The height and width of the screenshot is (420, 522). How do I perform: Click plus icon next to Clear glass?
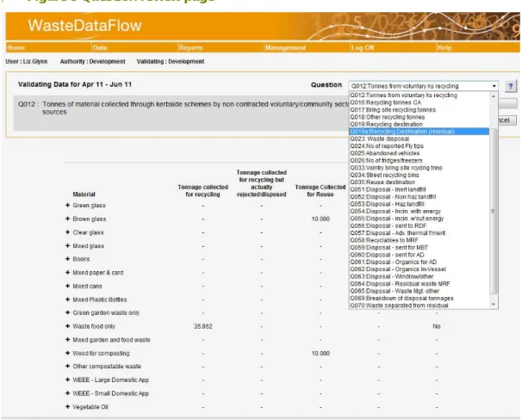[x=67, y=232]
